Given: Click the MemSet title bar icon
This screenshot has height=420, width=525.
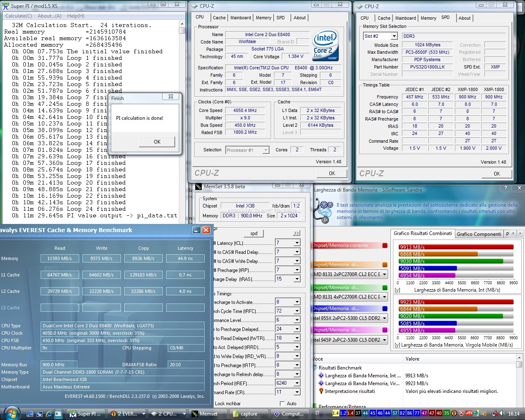Looking at the screenshot, I should point(198,186).
